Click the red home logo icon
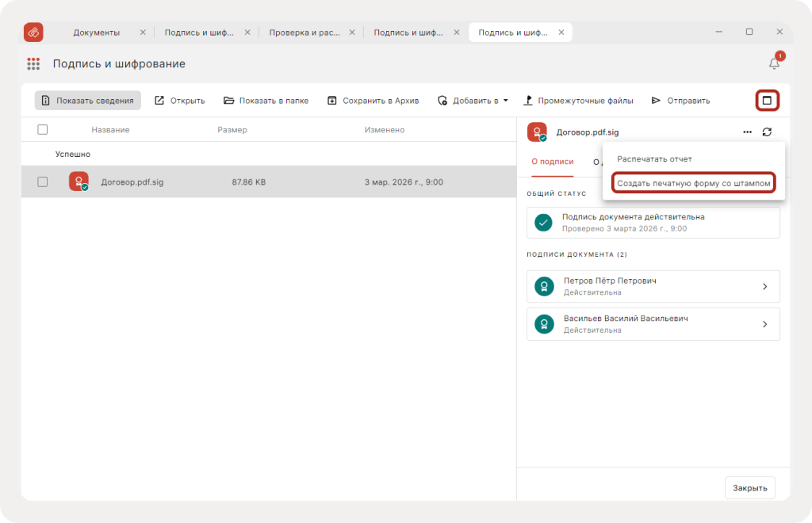This screenshot has height=523, width=812. [33, 32]
